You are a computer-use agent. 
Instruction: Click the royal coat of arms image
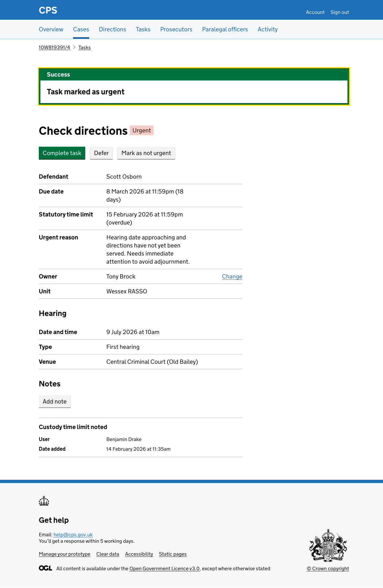click(328, 546)
